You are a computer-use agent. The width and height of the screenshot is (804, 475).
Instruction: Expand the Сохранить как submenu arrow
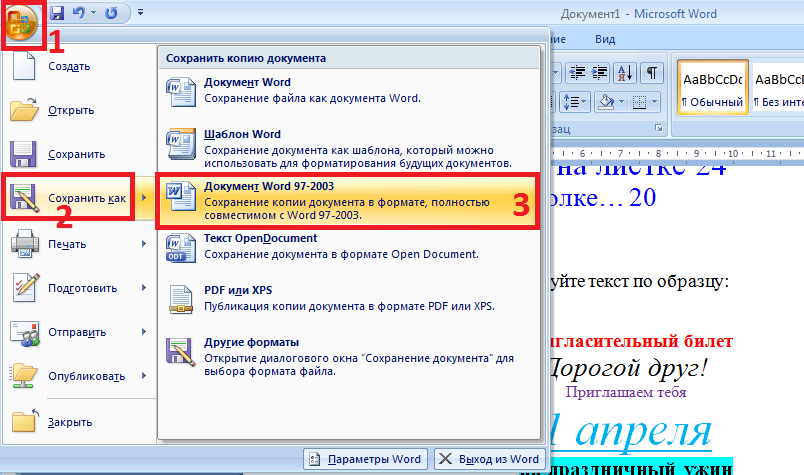[144, 197]
